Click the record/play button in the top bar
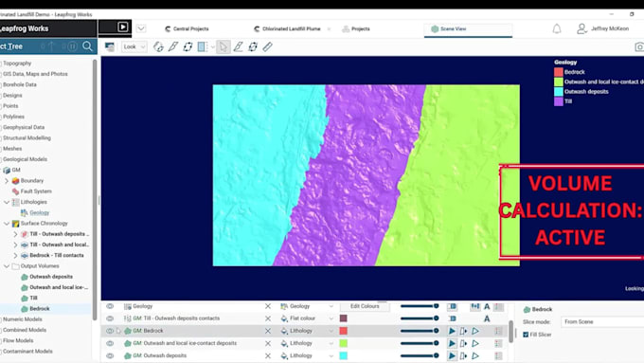Screen dimensions: 644x363 122,27
